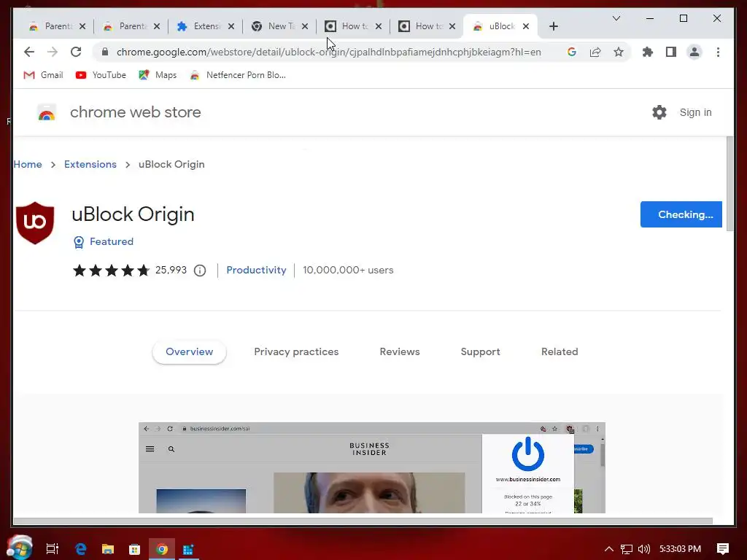Open Chrome web store settings gear
This screenshot has height=560, width=747.
coord(659,112)
